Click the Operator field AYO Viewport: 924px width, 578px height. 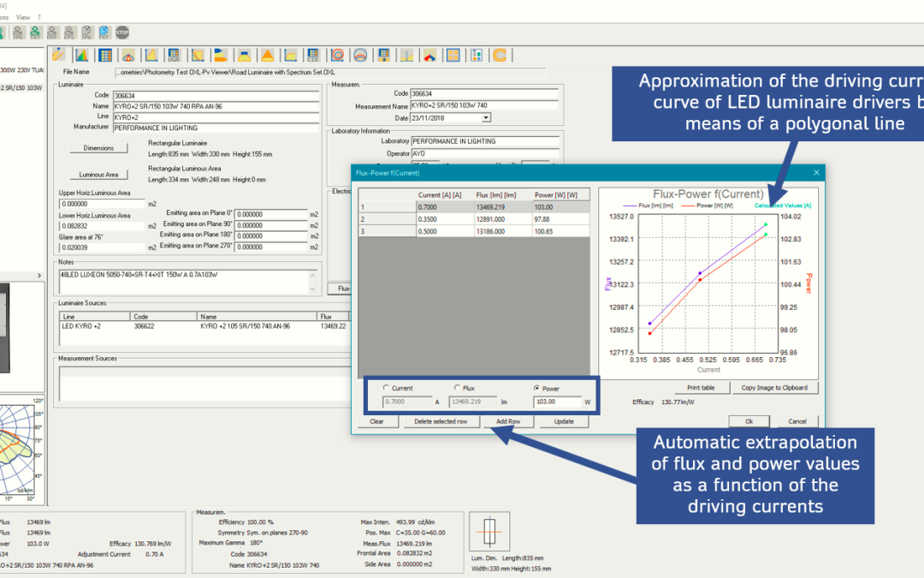pyautogui.click(x=485, y=154)
